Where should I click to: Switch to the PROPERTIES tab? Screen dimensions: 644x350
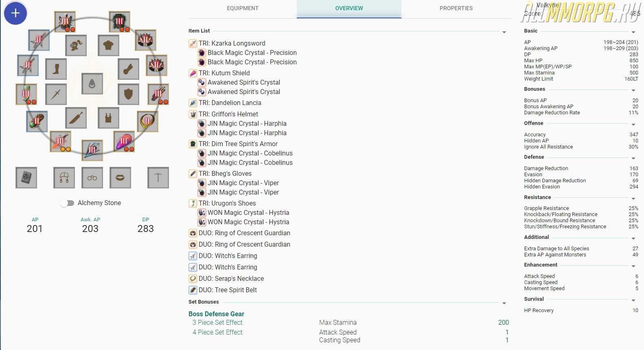(x=456, y=9)
